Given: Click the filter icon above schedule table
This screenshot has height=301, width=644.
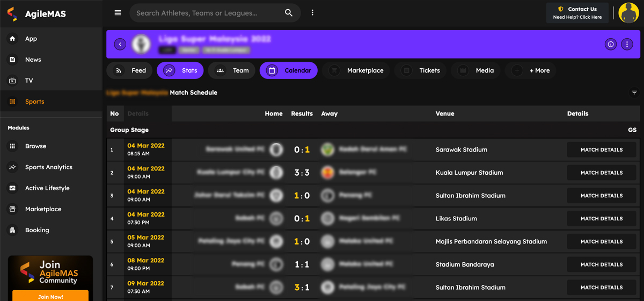Looking at the screenshot, I should click(634, 92).
